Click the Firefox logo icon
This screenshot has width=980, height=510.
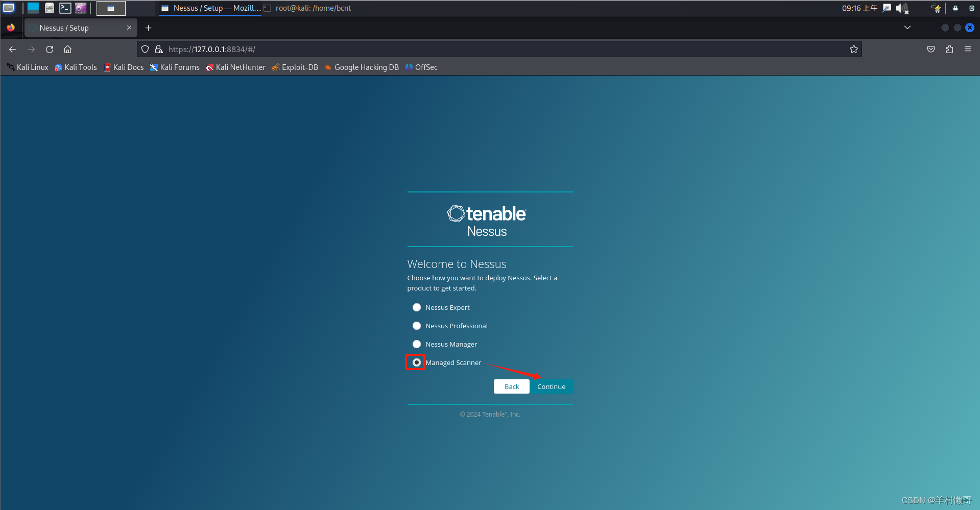point(11,28)
